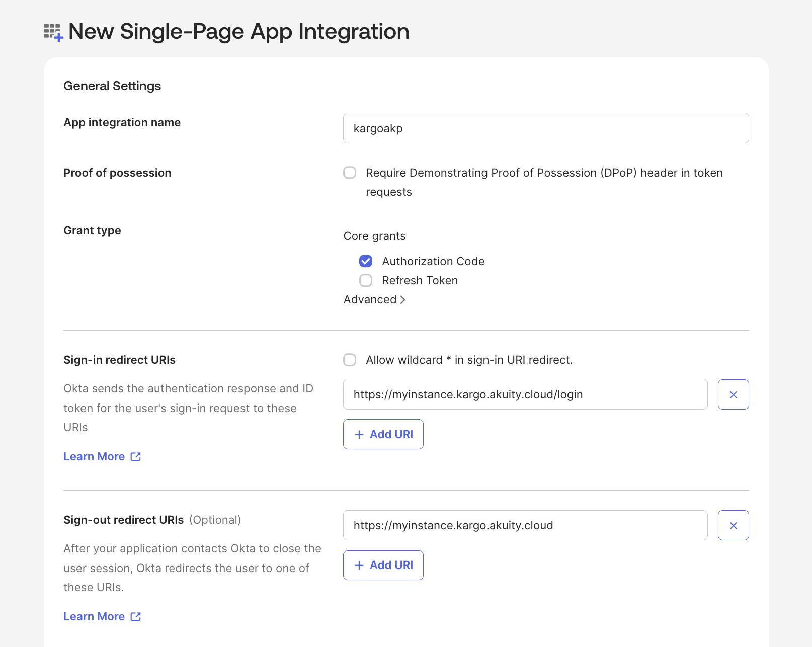Open external link icon under Sign-in redirect URIs
Screen dimensions: 812x647
click(136, 456)
